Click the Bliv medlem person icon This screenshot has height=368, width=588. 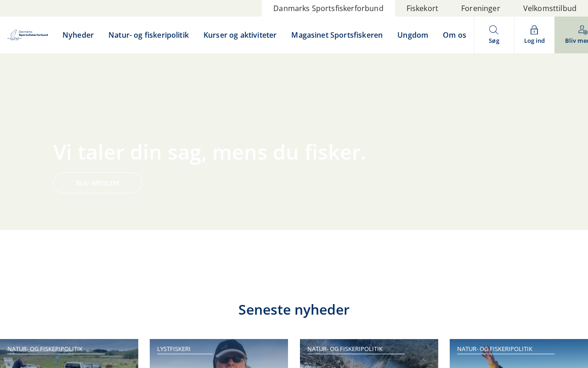582,30
